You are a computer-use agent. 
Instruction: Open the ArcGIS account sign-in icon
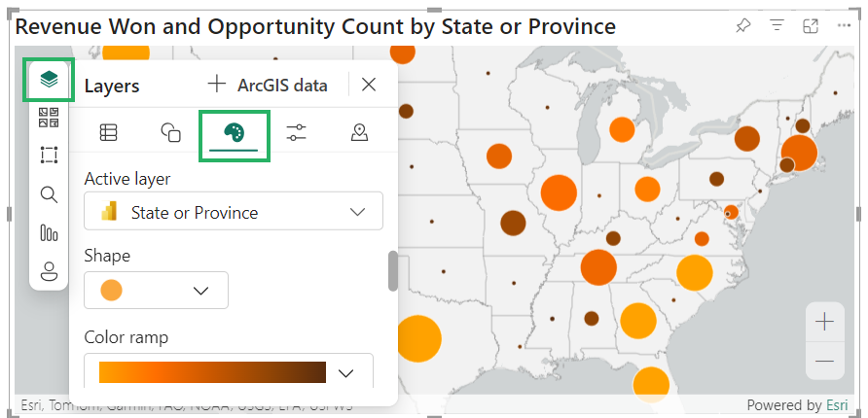(49, 270)
